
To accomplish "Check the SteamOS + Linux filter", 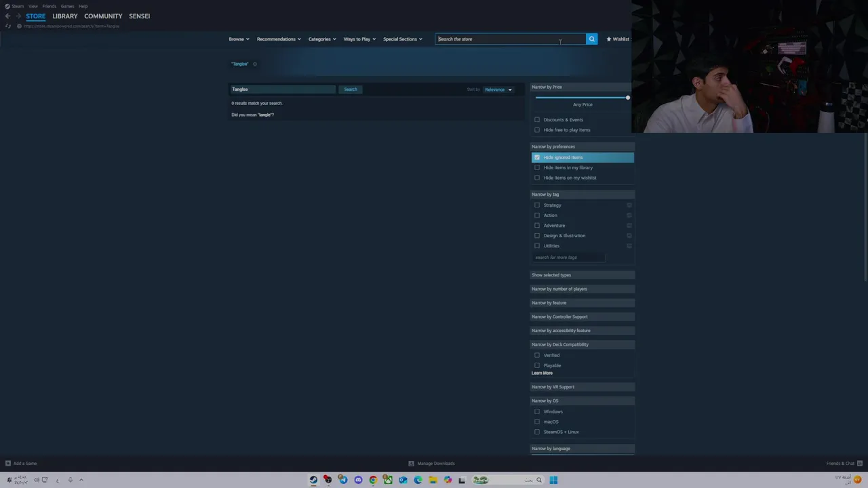I will pos(537,432).
